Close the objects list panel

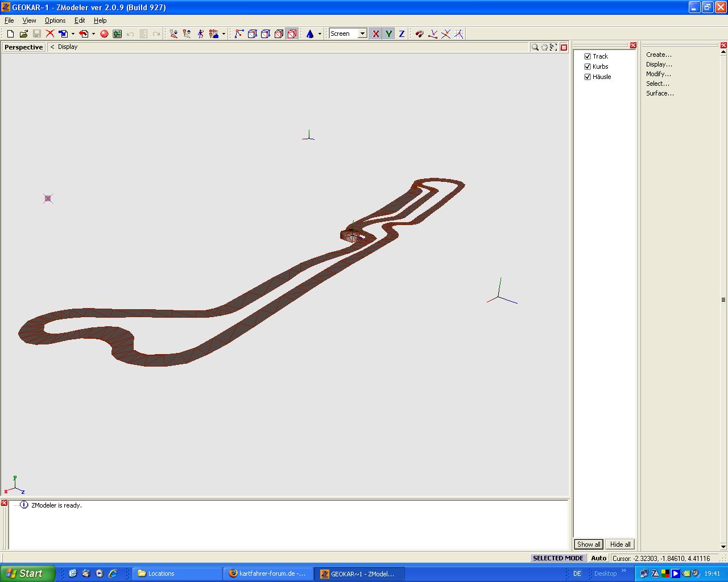coord(633,45)
